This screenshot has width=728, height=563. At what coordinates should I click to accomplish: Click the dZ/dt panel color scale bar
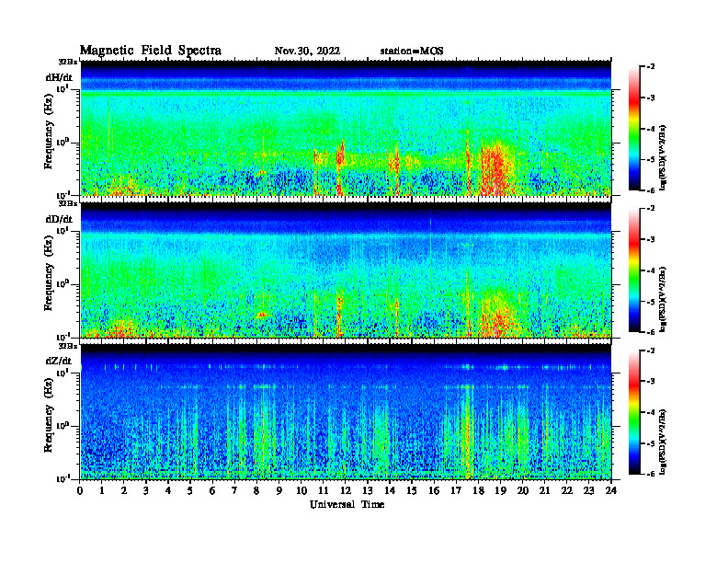pos(634,412)
